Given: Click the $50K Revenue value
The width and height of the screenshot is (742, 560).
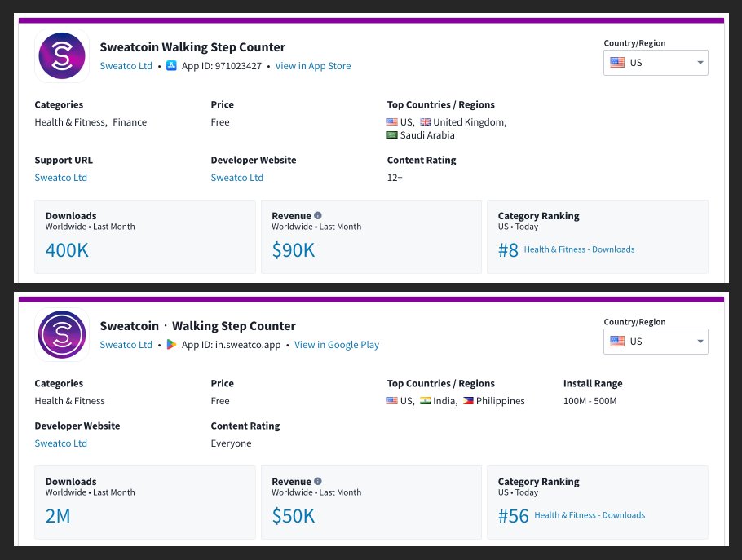Looking at the screenshot, I should tap(293, 516).
